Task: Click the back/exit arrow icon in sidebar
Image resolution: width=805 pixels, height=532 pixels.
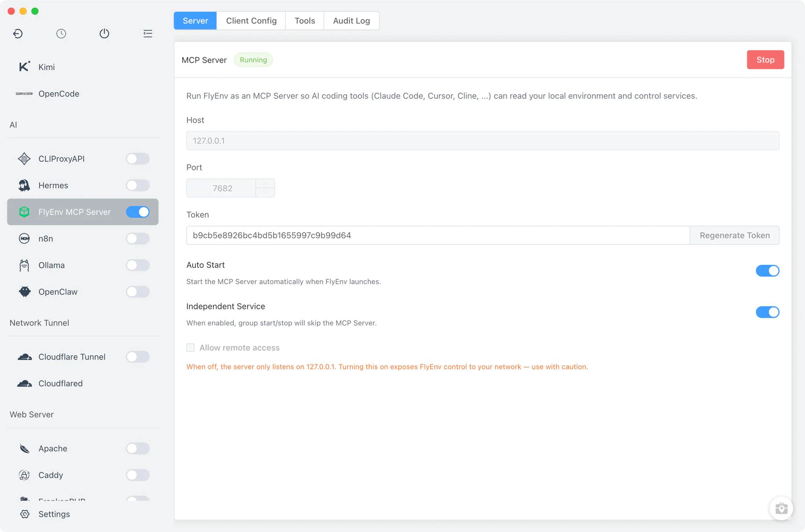Action: tap(18, 34)
